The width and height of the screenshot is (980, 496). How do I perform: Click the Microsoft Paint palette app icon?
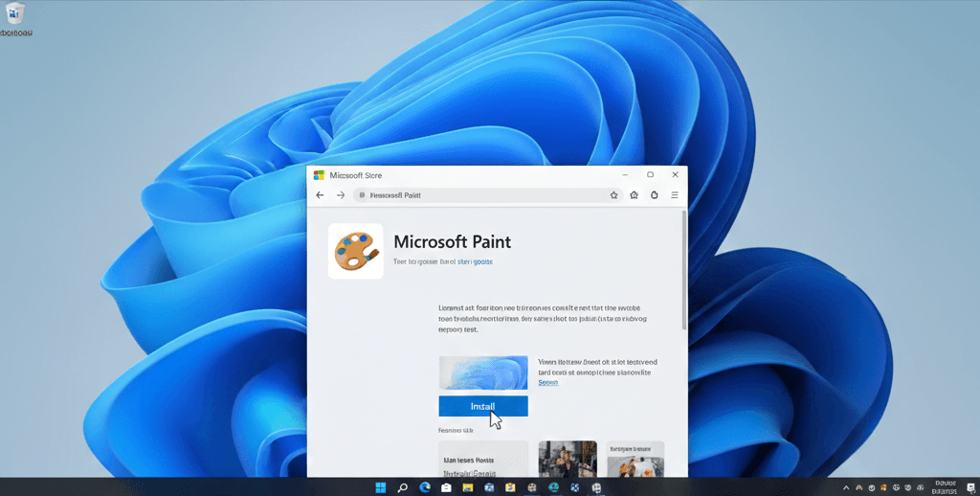click(355, 252)
